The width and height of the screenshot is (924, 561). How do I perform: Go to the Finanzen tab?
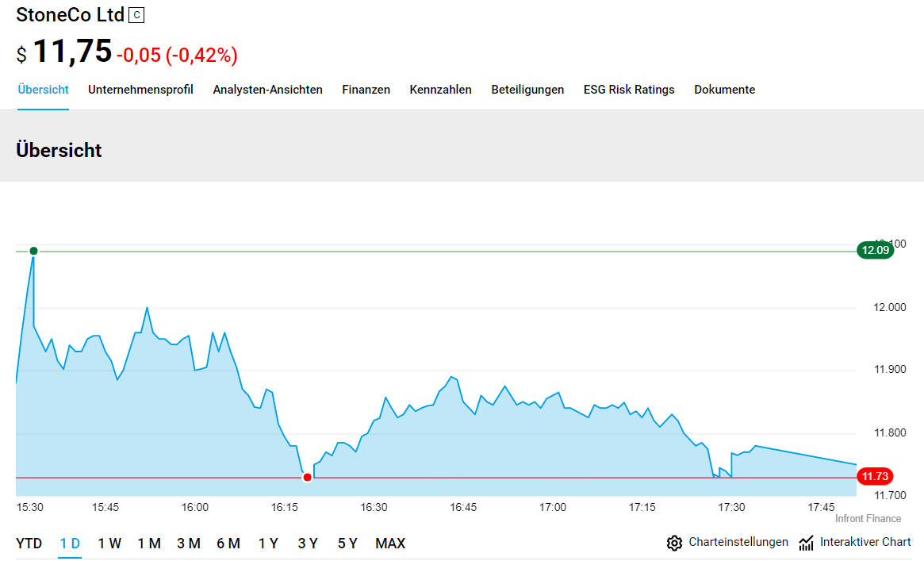[366, 90]
